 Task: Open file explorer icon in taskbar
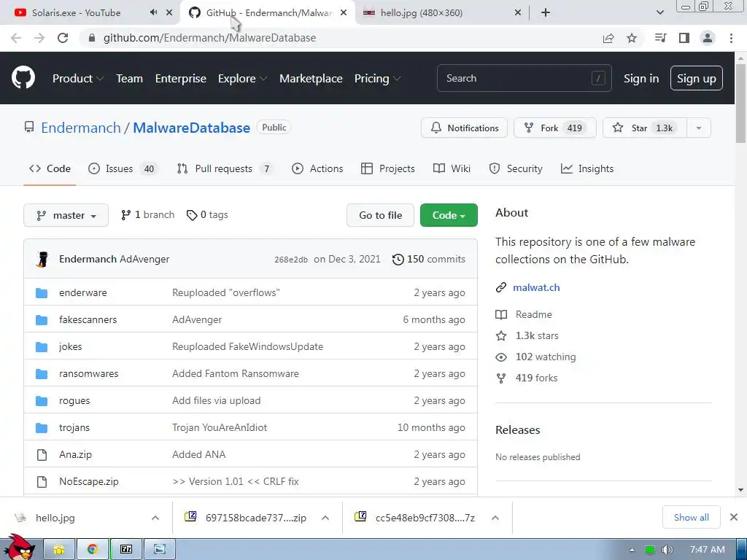pyautogui.click(x=58, y=550)
